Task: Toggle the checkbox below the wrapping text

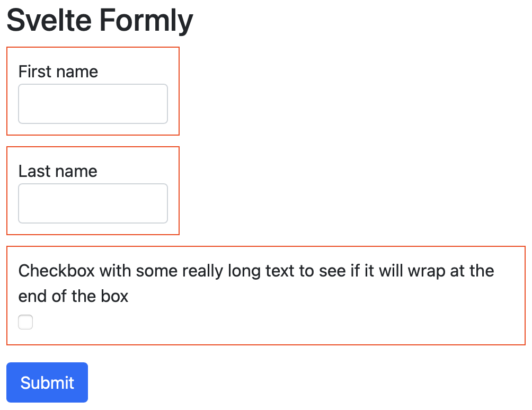Action: coord(25,322)
